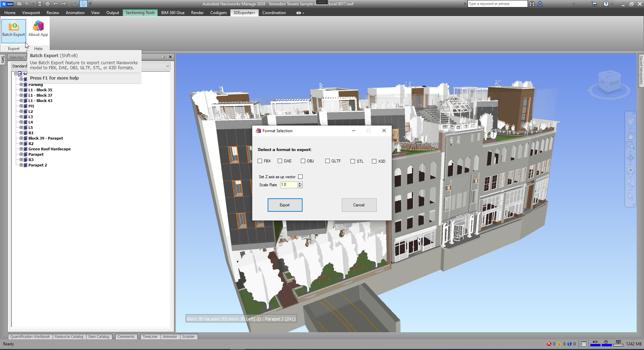Click the Save disk icon

point(40,4)
